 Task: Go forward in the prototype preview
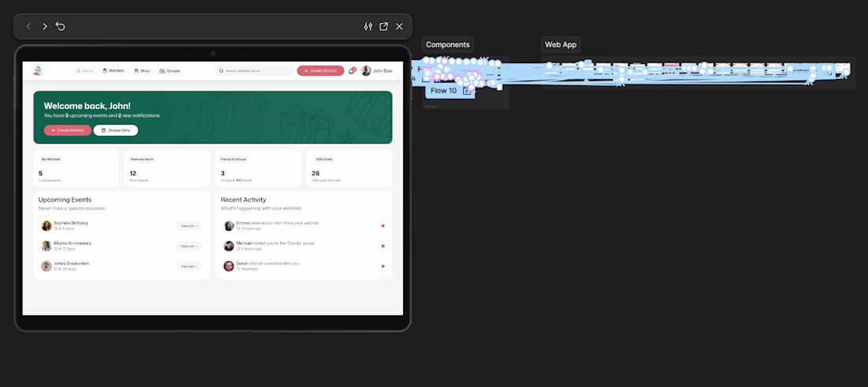tap(45, 27)
